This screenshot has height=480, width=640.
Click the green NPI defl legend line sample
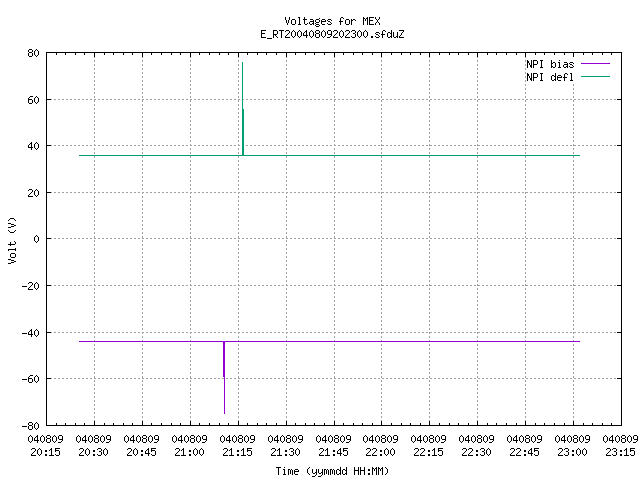[595, 77]
